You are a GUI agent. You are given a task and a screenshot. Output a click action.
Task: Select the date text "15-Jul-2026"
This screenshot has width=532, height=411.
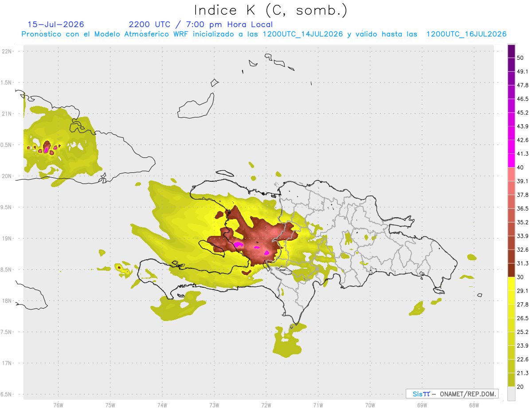(56, 24)
